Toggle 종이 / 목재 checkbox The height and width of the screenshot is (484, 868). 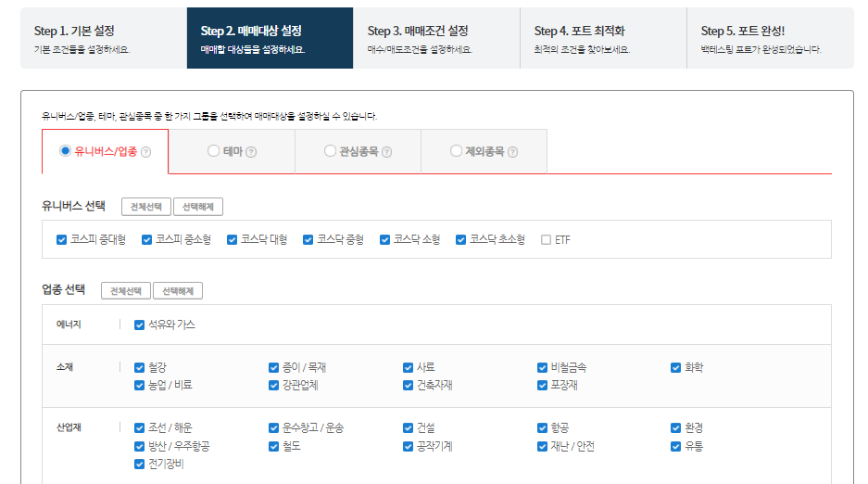(x=273, y=368)
